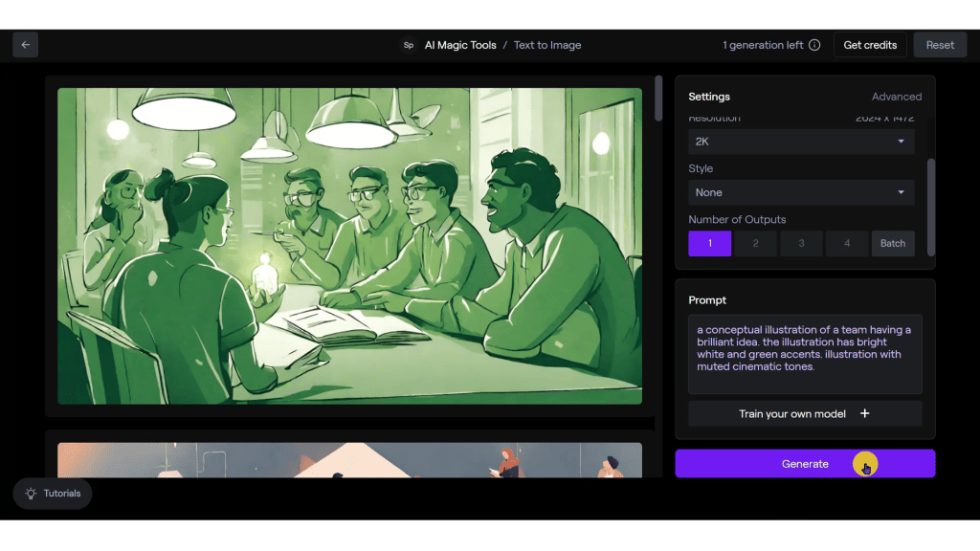Viewport: 980px width, 551px height.
Task: Select 2 as Number of Outputs
Action: pos(755,243)
